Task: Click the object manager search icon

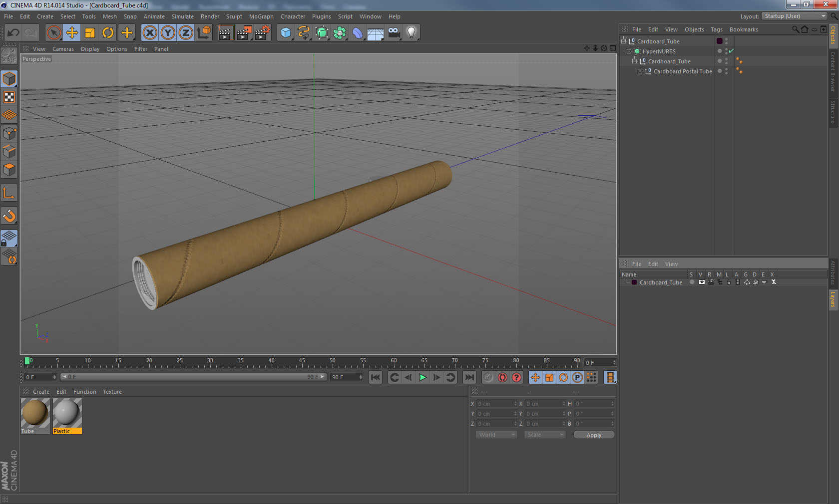Action: [795, 29]
